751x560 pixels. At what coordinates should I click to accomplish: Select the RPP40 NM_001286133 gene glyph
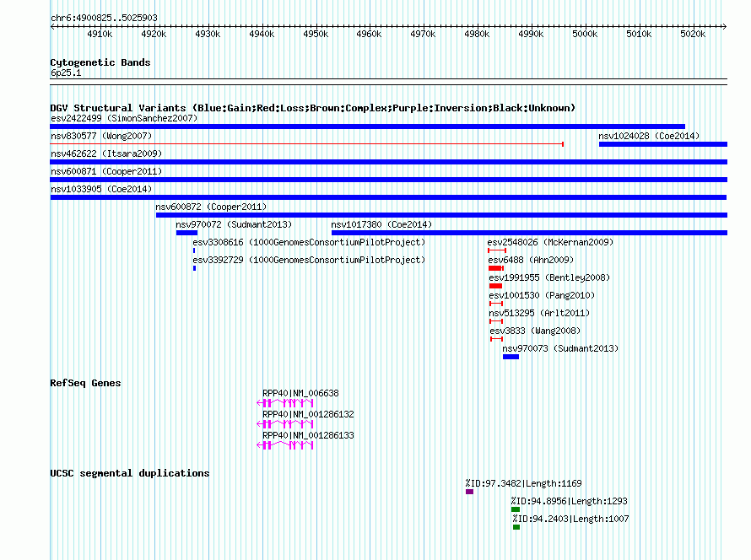click(x=285, y=445)
